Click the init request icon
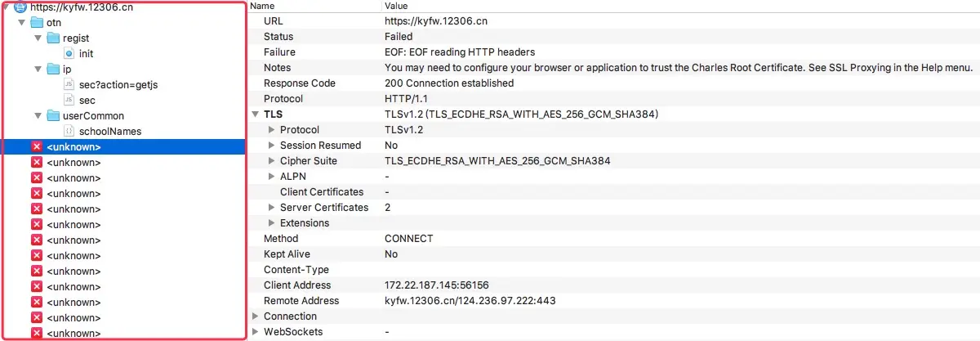 point(69,54)
